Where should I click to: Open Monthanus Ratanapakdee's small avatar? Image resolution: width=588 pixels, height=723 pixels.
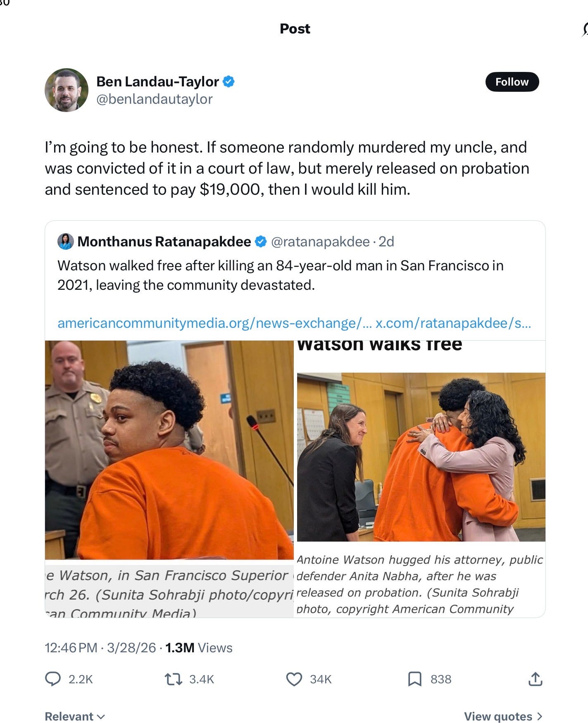(66, 241)
